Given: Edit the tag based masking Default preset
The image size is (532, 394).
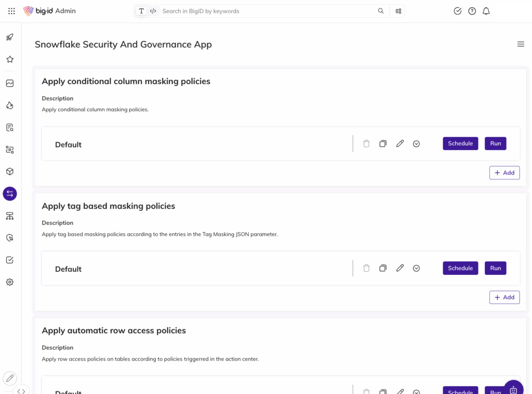Looking at the screenshot, I should click(400, 268).
